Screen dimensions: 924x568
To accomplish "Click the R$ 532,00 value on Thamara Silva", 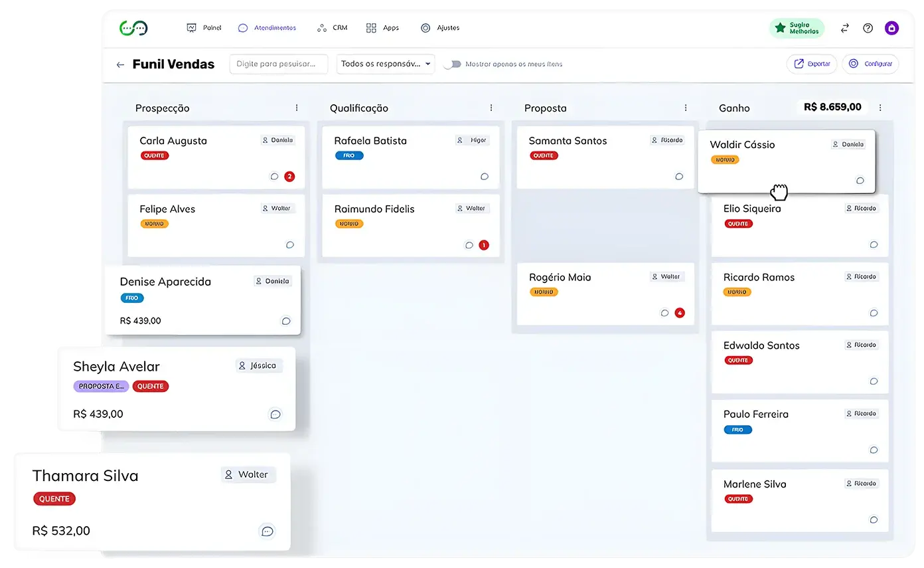I will (61, 531).
